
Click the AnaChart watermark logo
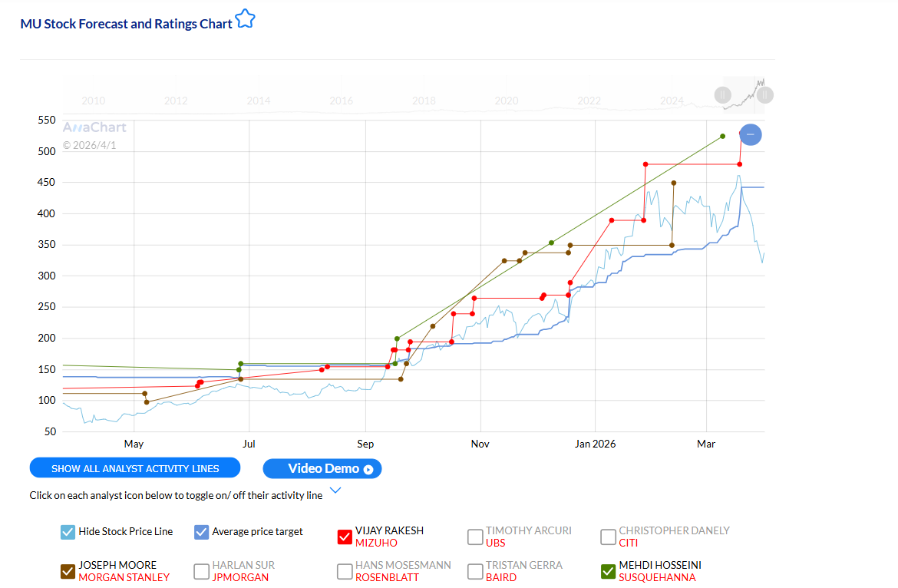[94, 127]
